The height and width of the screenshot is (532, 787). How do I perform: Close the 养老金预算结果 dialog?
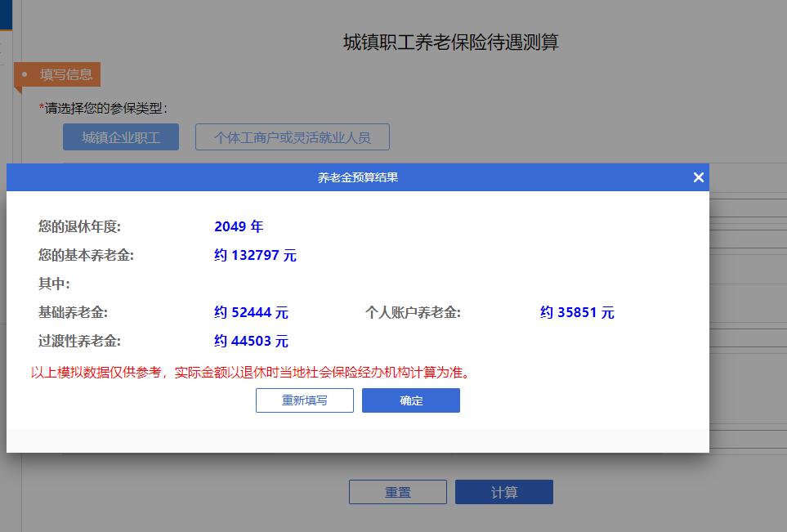point(698,177)
